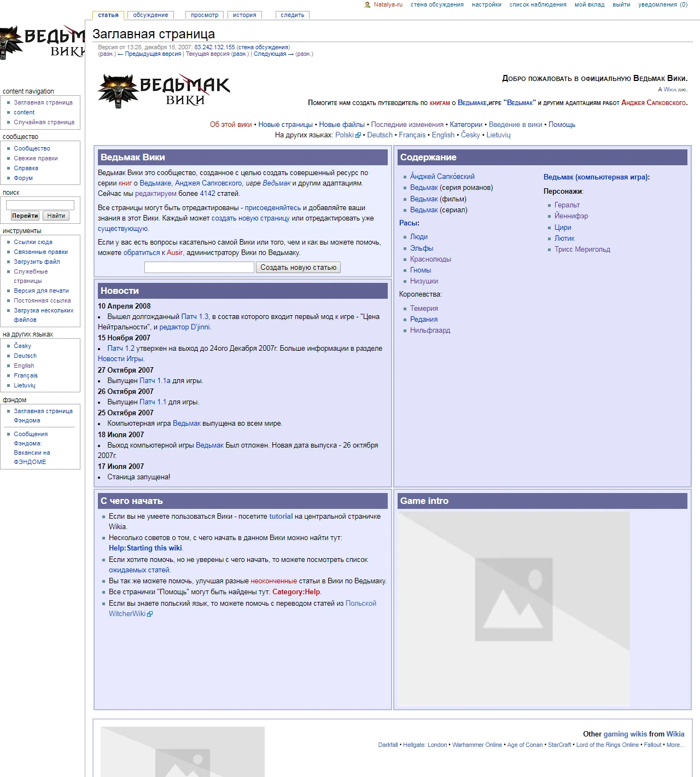Click the Перейти search button
The image size is (700, 777).
point(25,216)
